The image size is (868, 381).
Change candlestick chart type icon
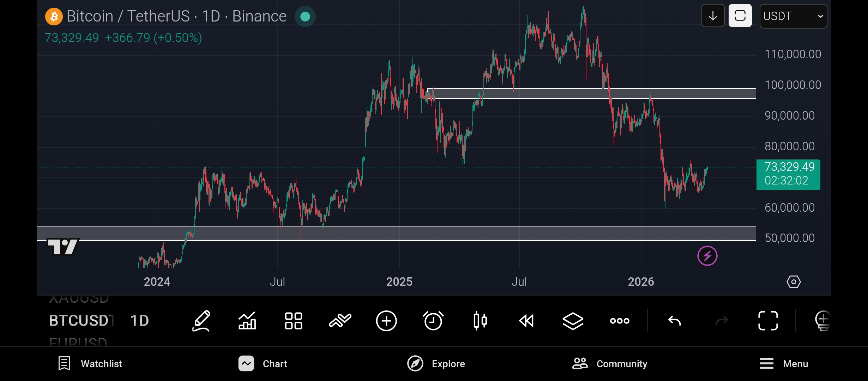pos(480,321)
